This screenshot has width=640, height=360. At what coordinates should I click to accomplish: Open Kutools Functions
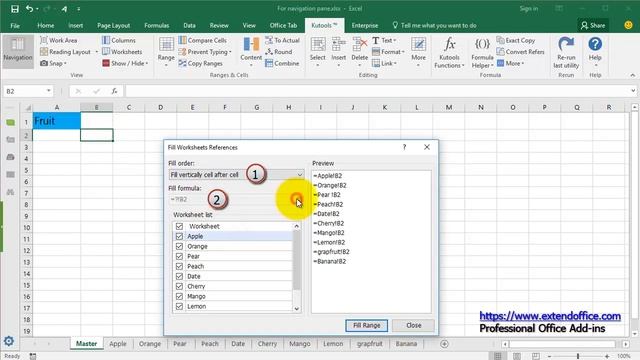click(449, 52)
